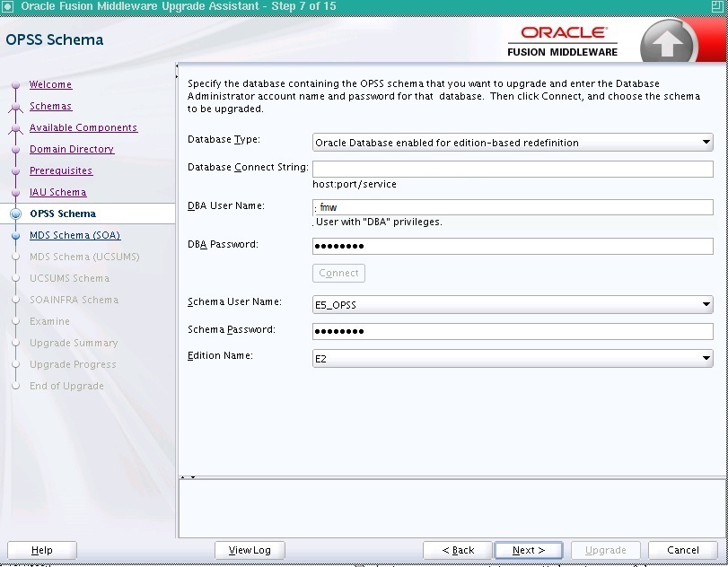The image size is (728, 567).
Task: Click the Welcome step node icon
Action: pos(15,86)
